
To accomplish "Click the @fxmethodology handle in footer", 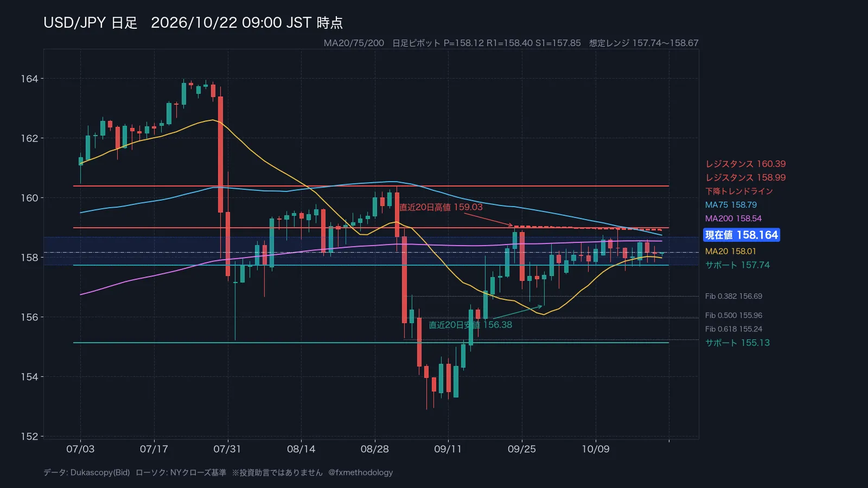I will tap(361, 472).
